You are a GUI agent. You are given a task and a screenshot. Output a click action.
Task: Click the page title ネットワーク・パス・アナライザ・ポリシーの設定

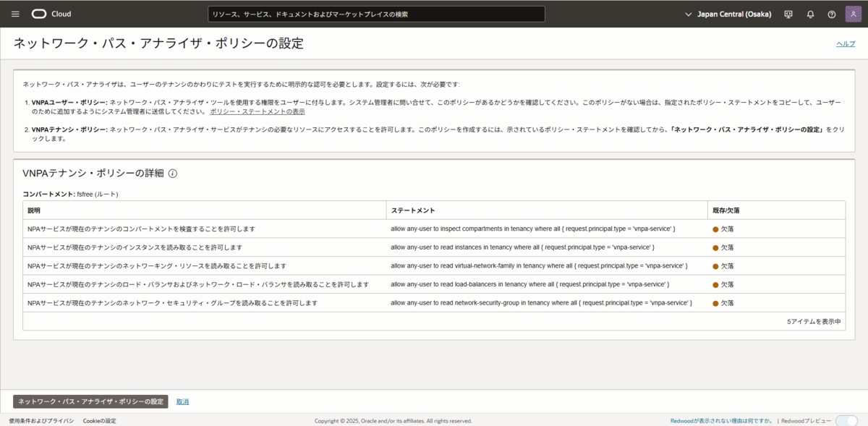[158, 43]
